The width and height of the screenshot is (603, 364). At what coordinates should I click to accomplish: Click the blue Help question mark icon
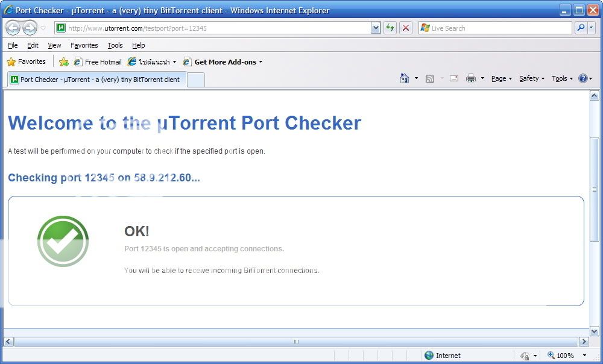pos(583,78)
